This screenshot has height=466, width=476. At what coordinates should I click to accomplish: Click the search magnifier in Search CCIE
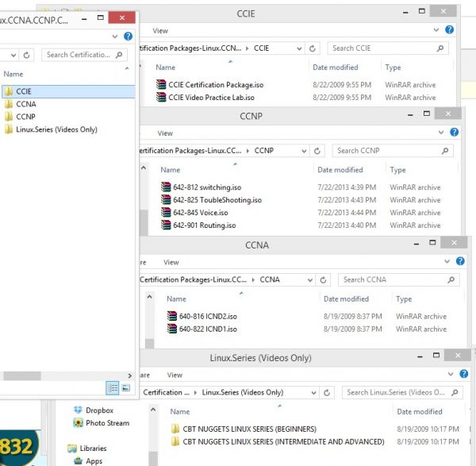point(440,48)
